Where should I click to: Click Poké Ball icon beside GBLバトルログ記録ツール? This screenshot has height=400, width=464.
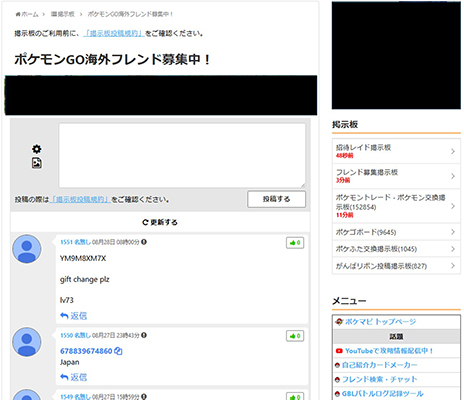[x=337, y=394]
